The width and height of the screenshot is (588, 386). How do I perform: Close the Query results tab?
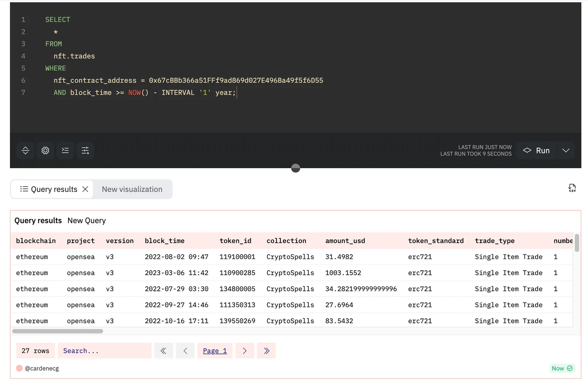[x=85, y=189]
